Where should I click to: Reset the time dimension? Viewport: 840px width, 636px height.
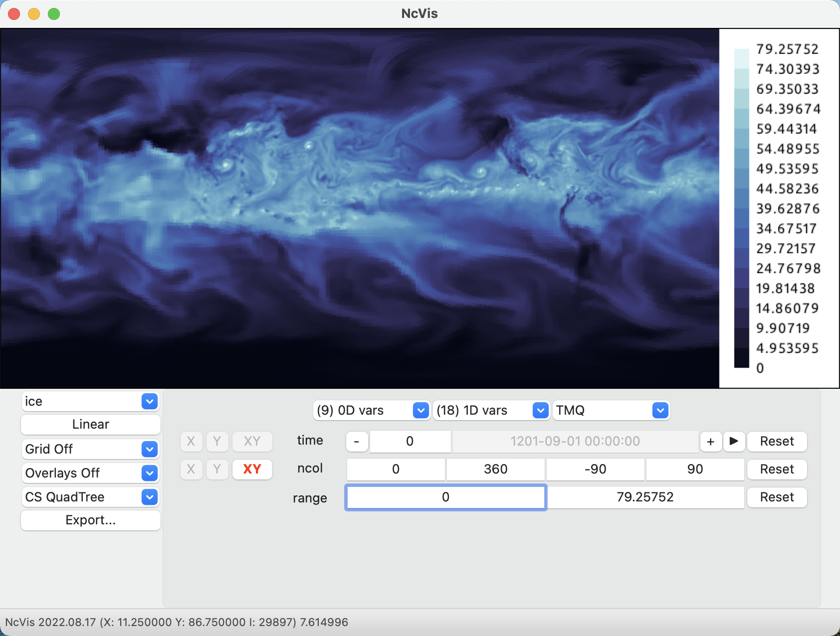[777, 442]
